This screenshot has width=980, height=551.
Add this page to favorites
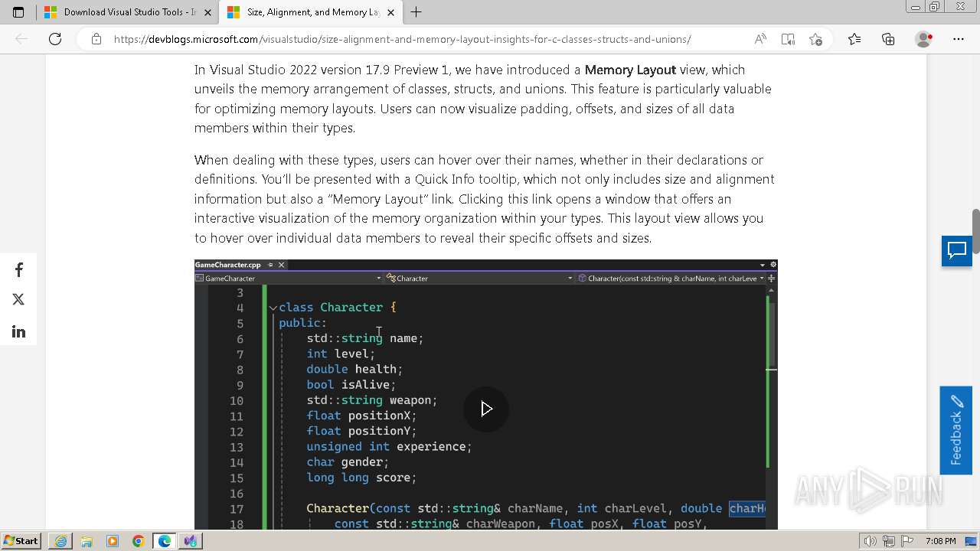815,39
